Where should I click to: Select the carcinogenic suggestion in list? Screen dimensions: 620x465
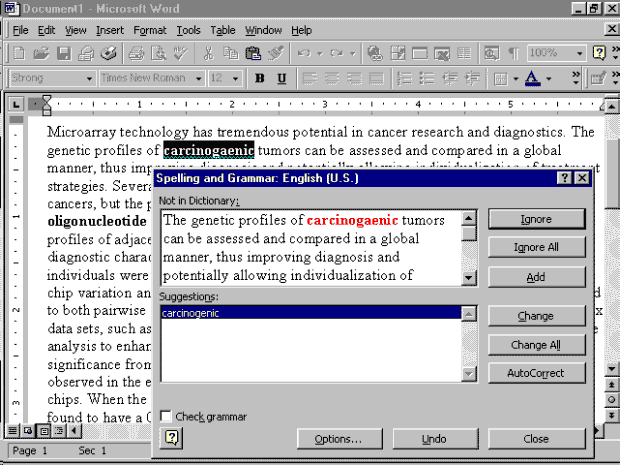310,313
